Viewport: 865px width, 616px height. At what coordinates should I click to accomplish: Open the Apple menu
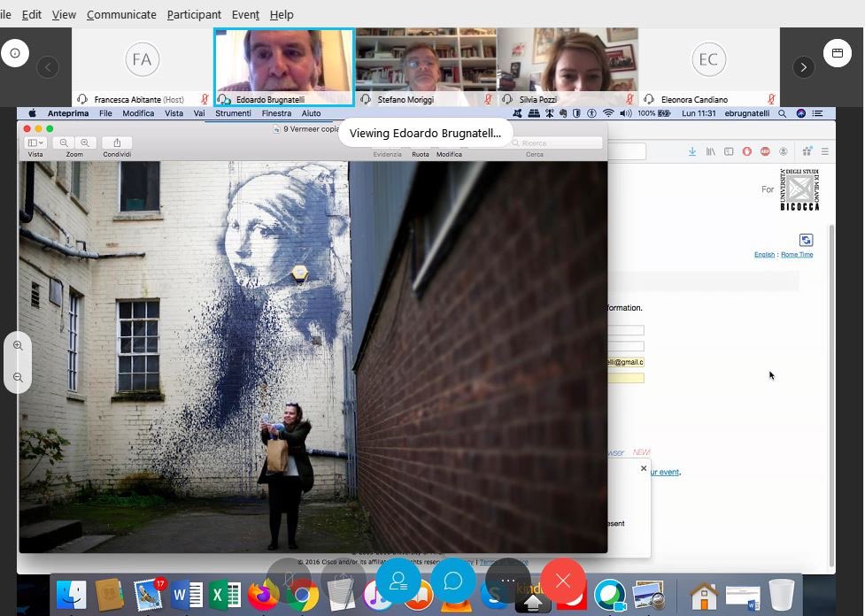tap(32, 113)
